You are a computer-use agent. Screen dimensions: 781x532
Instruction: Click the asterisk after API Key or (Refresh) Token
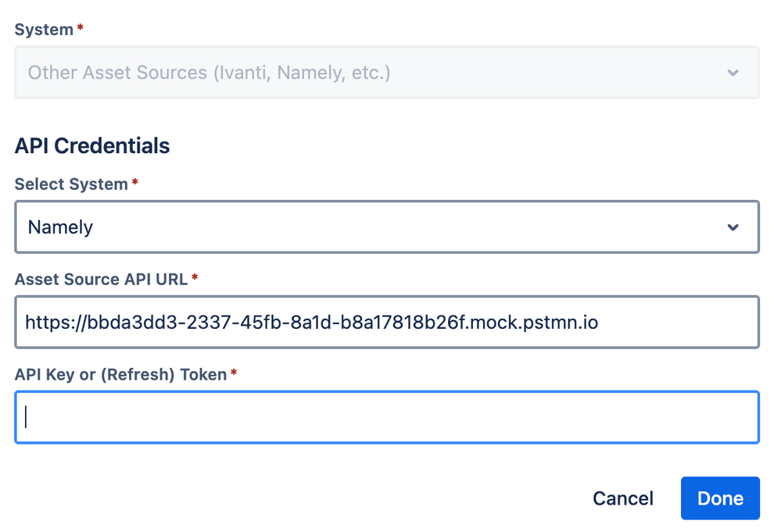click(x=234, y=374)
